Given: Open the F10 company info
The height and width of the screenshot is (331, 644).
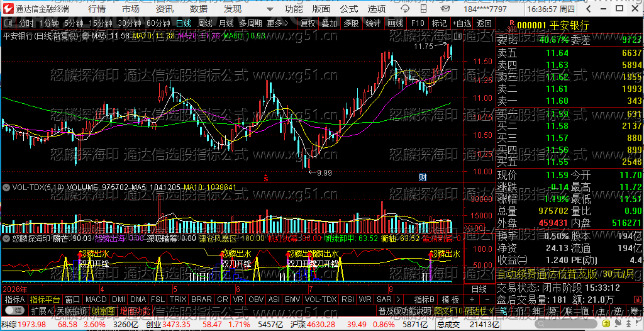Looking at the screenshot, I should click(x=418, y=23).
